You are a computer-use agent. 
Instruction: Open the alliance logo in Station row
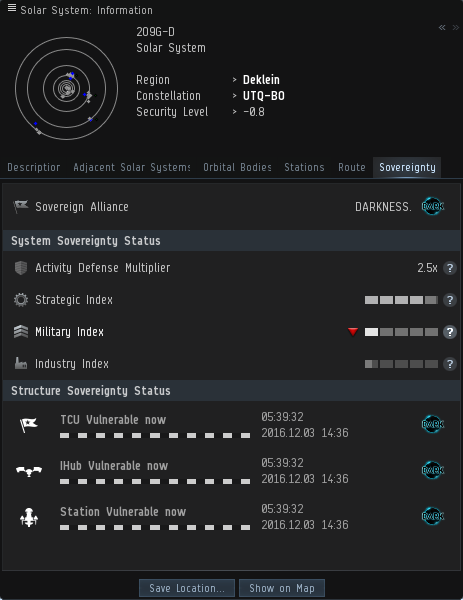[433, 516]
